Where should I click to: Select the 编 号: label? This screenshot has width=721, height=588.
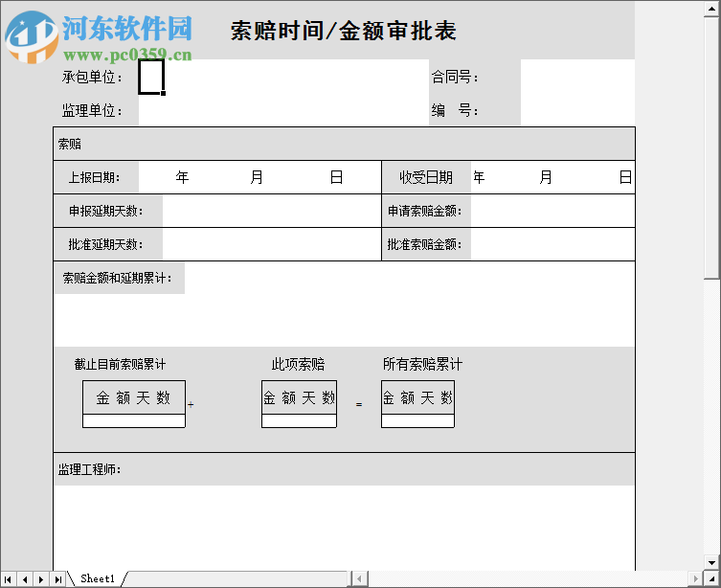[455, 111]
